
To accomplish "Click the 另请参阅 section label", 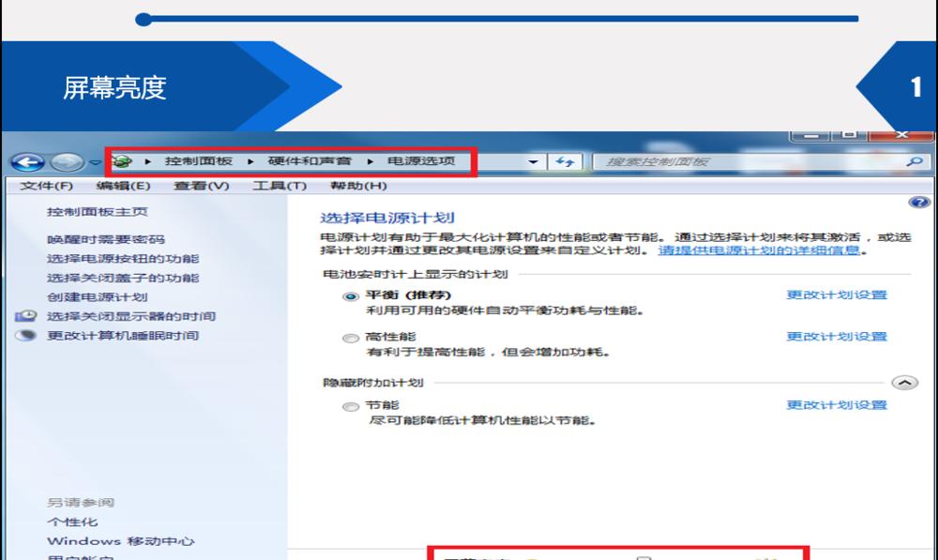I will (81, 503).
